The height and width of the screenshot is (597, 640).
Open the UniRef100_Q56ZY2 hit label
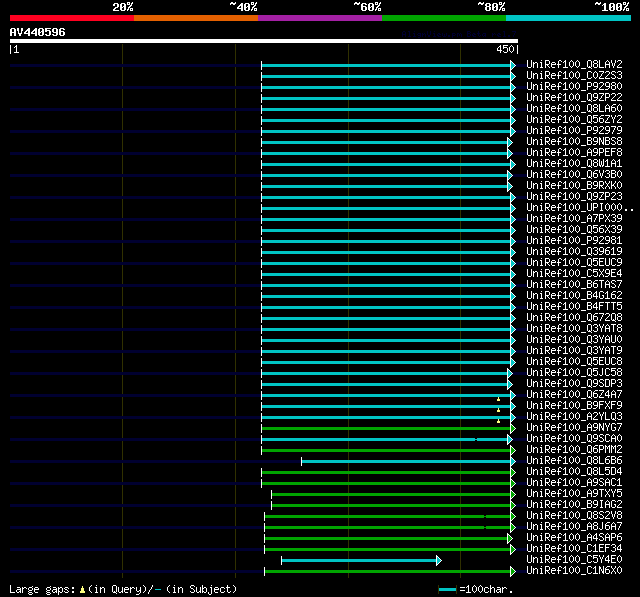pos(574,120)
